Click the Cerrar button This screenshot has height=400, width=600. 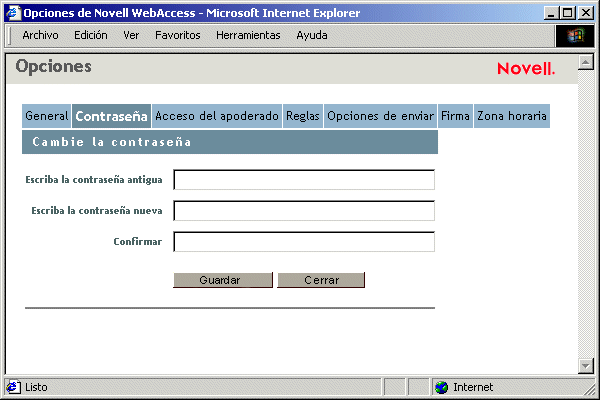[x=321, y=280]
